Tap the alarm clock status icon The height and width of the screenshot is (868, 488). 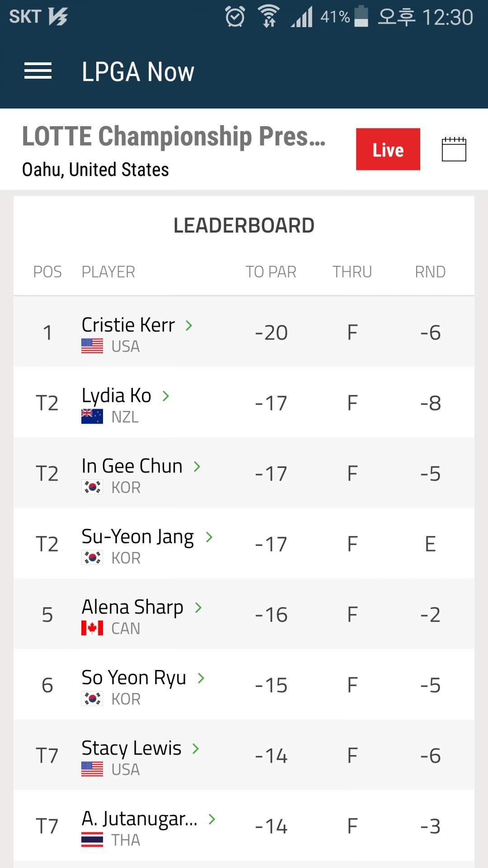pos(235,17)
